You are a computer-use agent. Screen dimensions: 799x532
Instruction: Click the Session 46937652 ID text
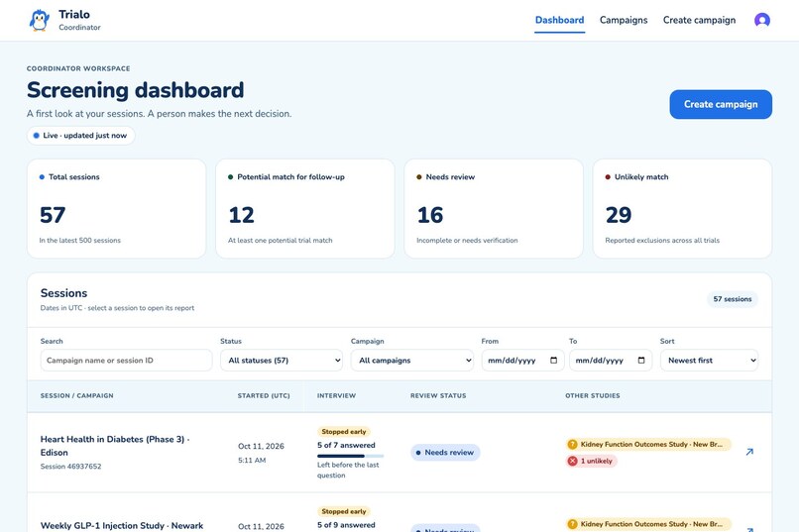pos(70,467)
